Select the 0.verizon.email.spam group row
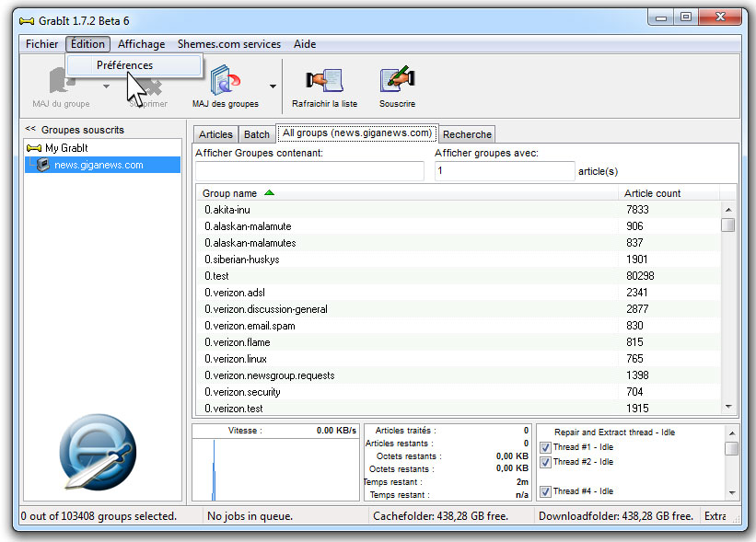The width and height of the screenshot is (756, 542). [x=459, y=326]
